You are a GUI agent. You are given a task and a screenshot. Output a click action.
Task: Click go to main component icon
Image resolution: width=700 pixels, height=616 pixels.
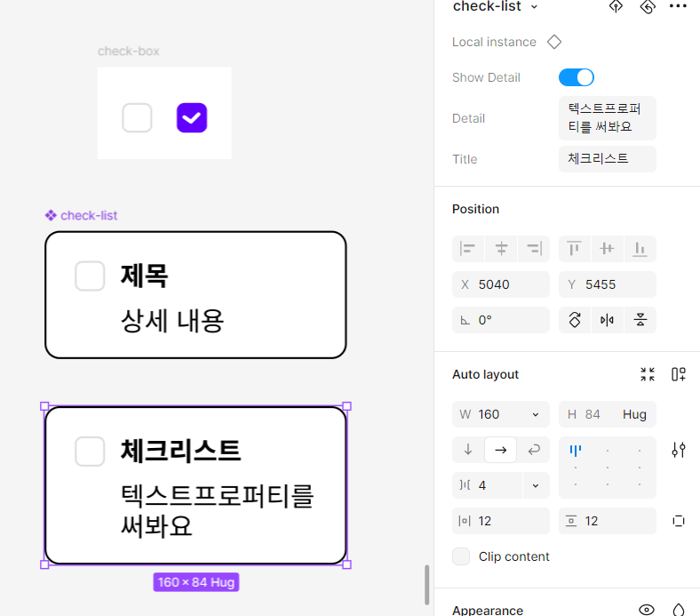[x=616, y=6]
